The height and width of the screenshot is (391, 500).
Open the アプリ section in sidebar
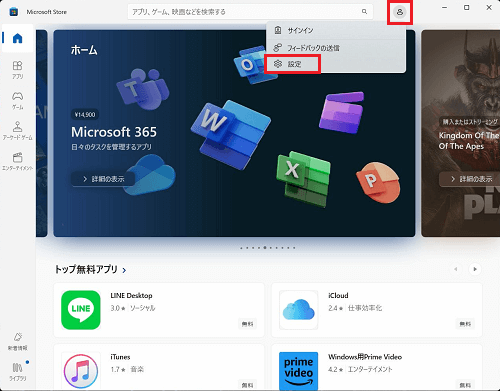pos(17,70)
